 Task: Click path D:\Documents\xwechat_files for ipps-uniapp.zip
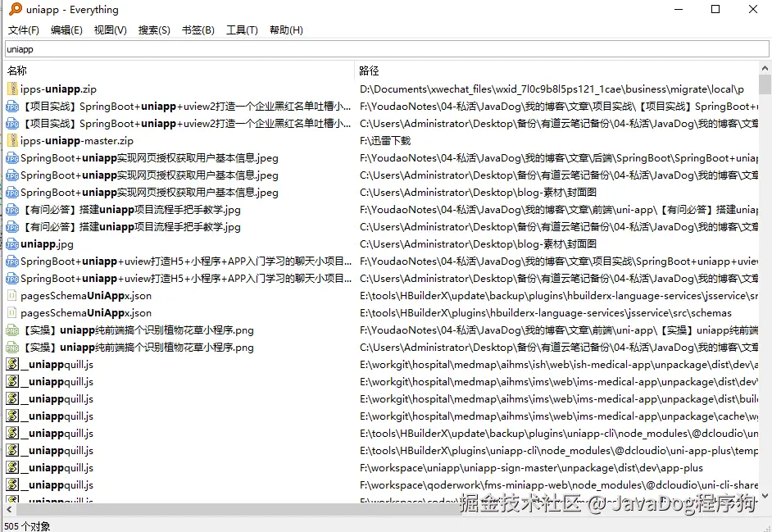(552, 89)
